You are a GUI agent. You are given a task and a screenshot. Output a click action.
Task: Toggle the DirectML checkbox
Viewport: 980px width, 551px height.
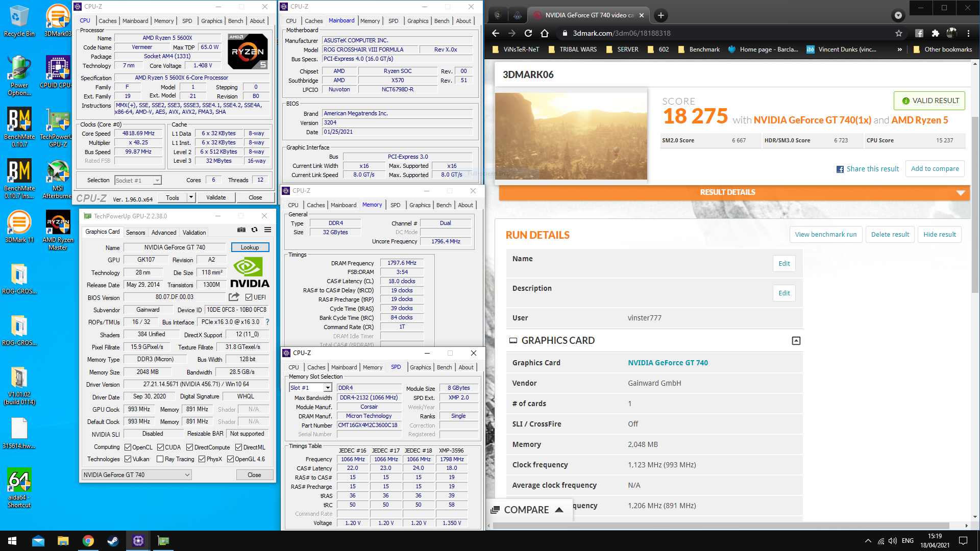pos(238,447)
